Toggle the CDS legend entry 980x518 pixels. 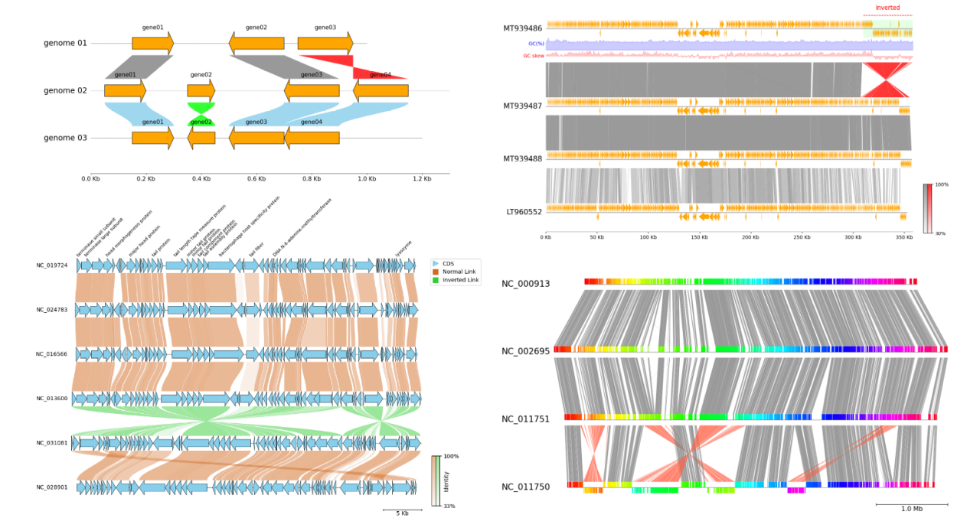(x=448, y=263)
